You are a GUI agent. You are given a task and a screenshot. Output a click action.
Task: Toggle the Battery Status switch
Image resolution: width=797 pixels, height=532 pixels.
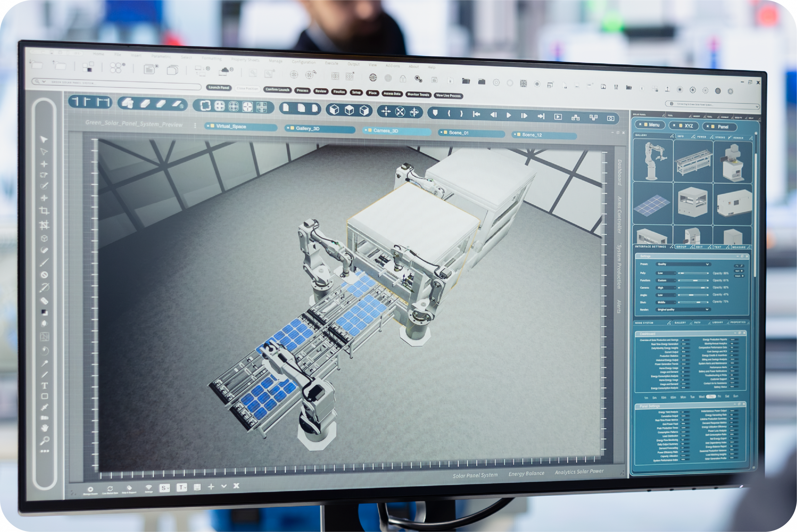point(734,387)
